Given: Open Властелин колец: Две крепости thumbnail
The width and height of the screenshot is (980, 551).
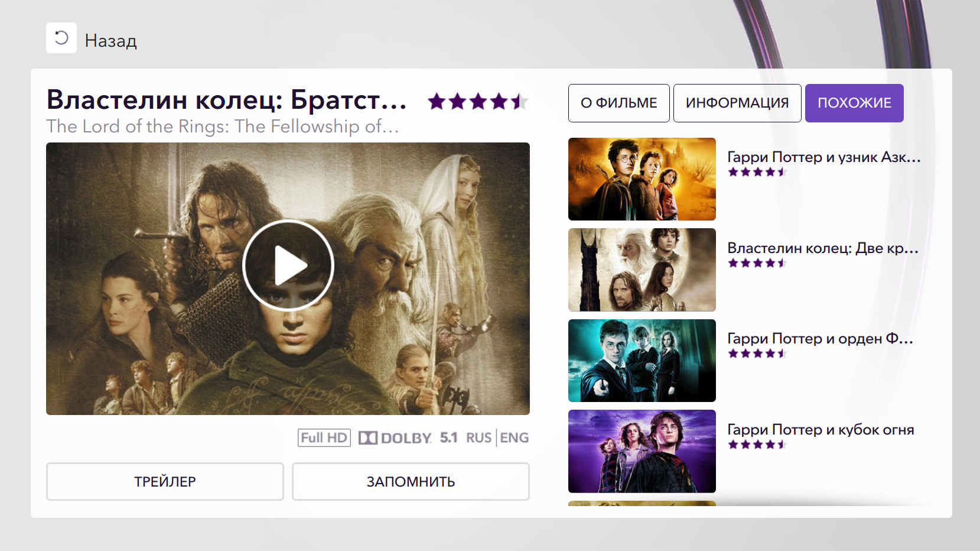Looking at the screenshot, I should point(642,270).
